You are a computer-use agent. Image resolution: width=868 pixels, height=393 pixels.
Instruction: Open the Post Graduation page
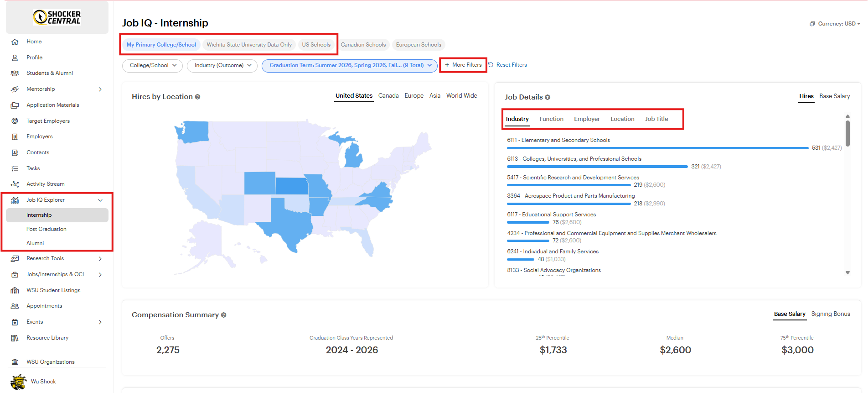coord(46,229)
